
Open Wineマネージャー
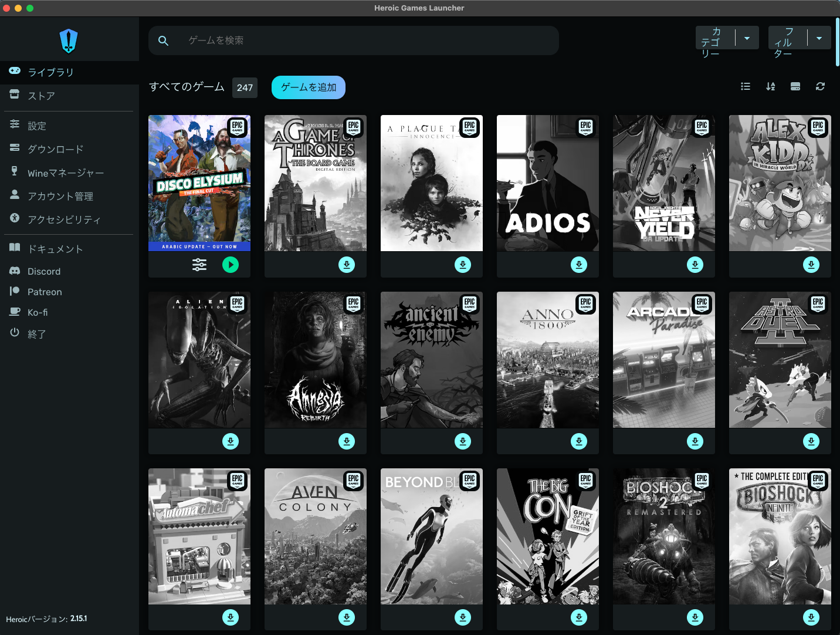pyautogui.click(x=69, y=173)
